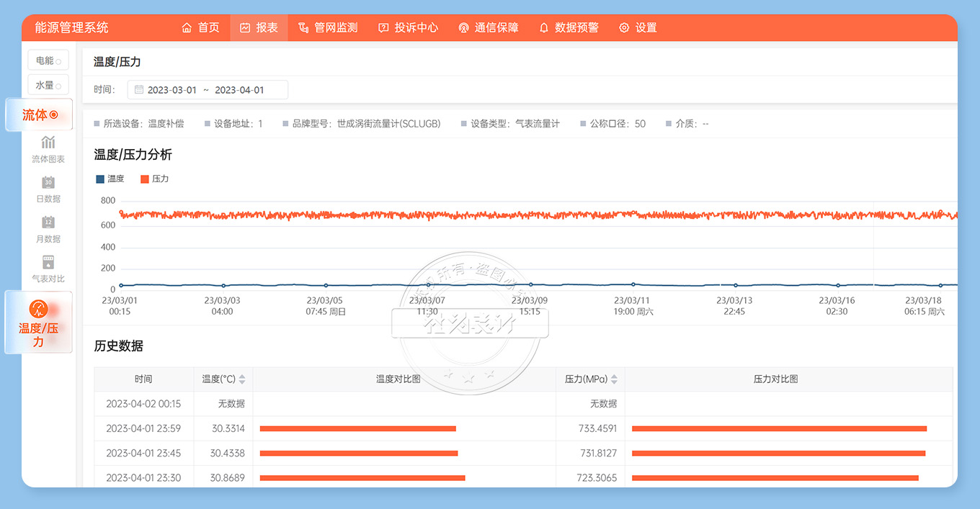Open the 流体图表 chart icon
The height and width of the screenshot is (509, 980).
point(48,142)
